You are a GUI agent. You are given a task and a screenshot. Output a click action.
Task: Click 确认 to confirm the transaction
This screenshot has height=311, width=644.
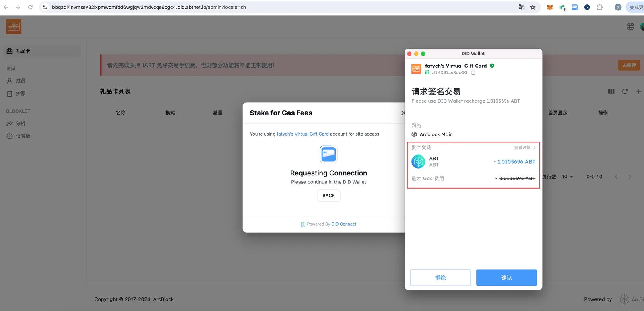pyautogui.click(x=506, y=278)
